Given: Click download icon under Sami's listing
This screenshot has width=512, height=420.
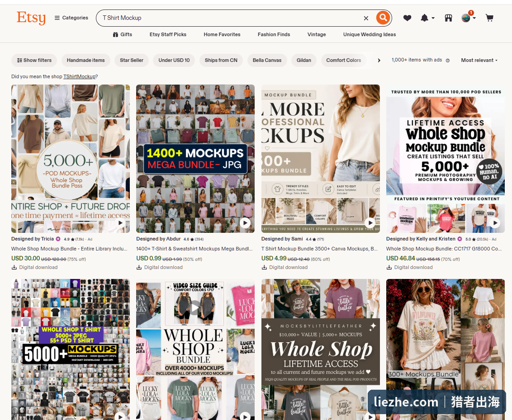Looking at the screenshot, I should [x=264, y=267].
